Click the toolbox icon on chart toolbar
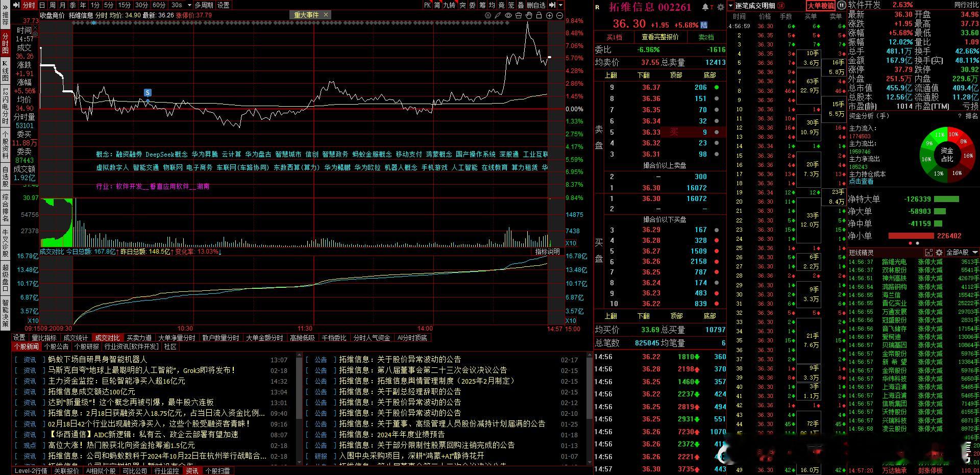Screen dimensions: 980x475 point(519,15)
